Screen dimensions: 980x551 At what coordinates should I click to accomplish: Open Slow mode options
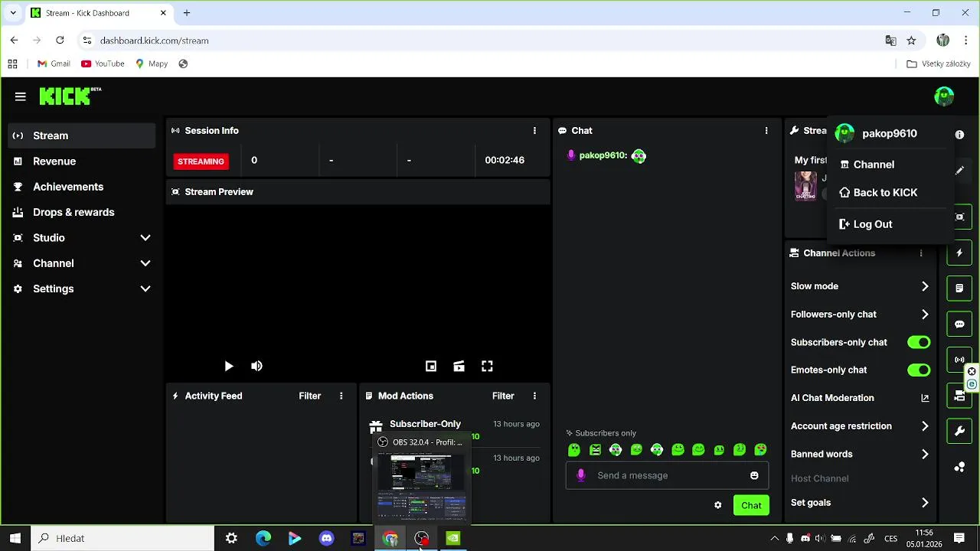[861, 286]
